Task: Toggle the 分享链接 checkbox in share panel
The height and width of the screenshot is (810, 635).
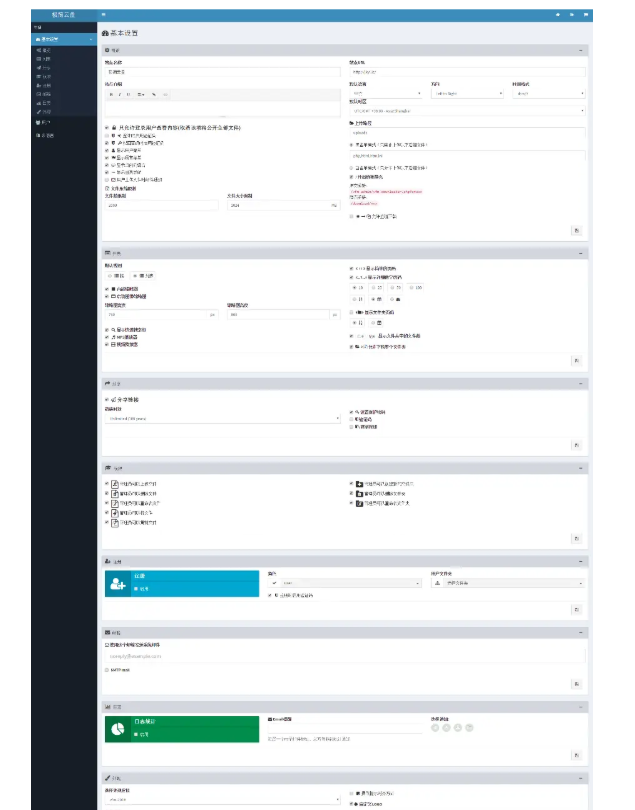Action: point(107,399)
